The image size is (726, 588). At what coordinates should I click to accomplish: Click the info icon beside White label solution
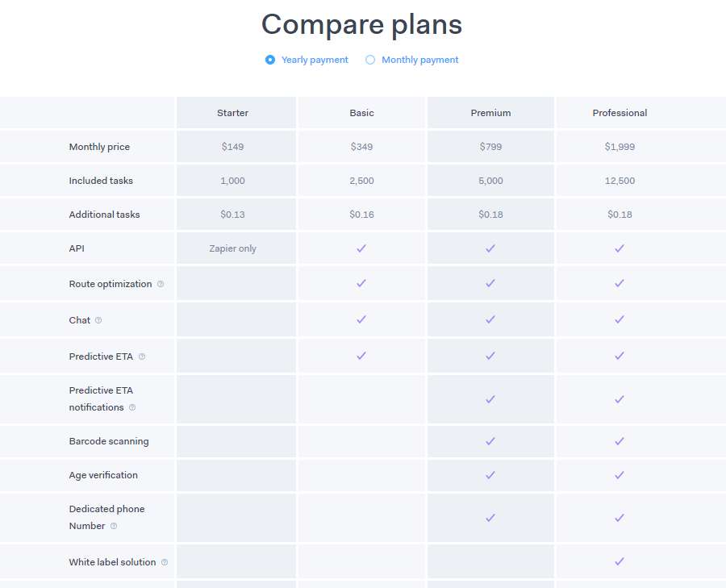[x=165, y=562]
